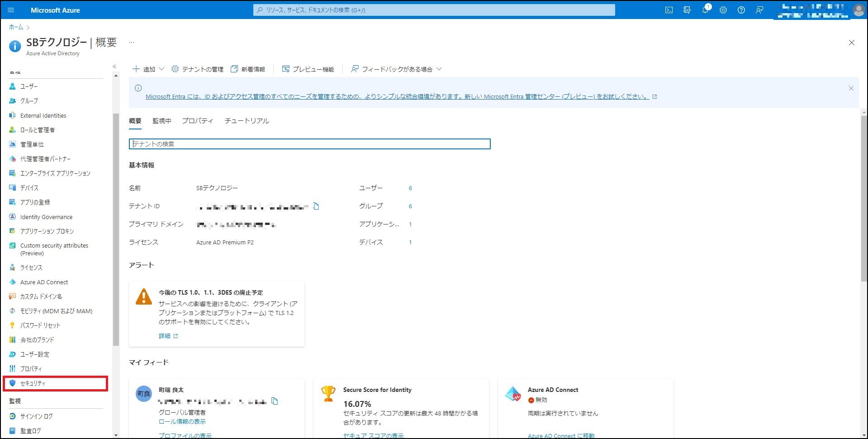Open モビリティ (MDM および MAM)
This screenshot has height=439, width=868.
point(56,311)
